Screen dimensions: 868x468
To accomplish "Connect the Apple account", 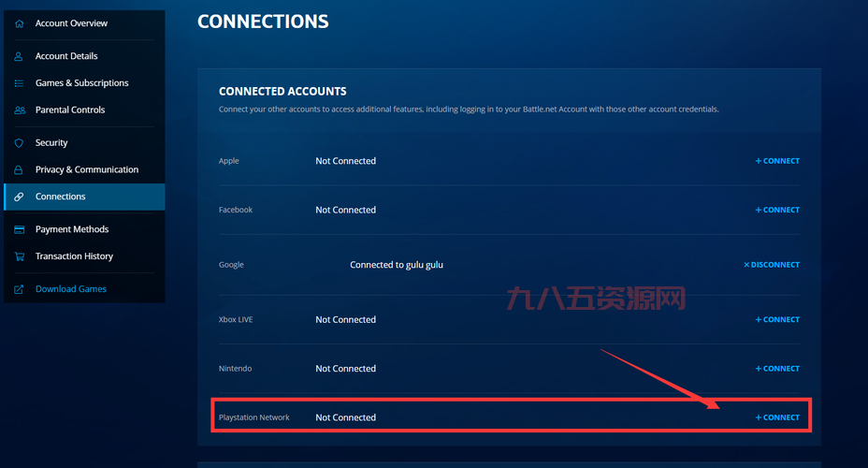I will (777, 161).
